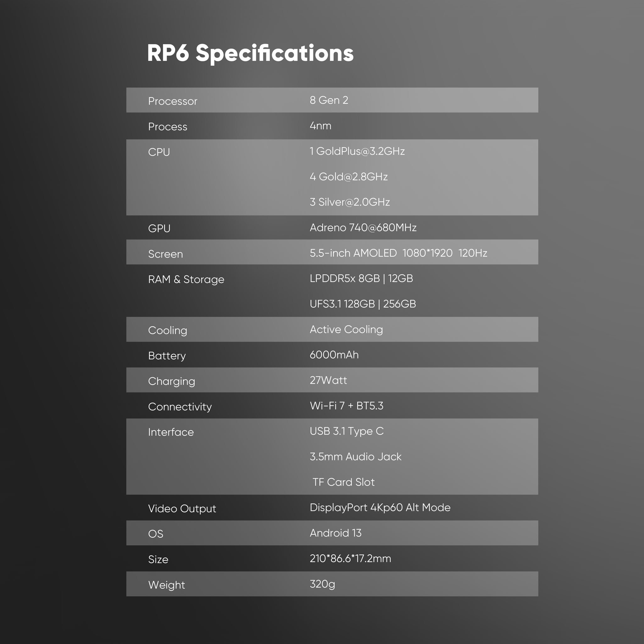The image size is (644, 644).
Task: Click Wi-Fi 7 + BT5.3 value
Action: [x=347, y=406]
